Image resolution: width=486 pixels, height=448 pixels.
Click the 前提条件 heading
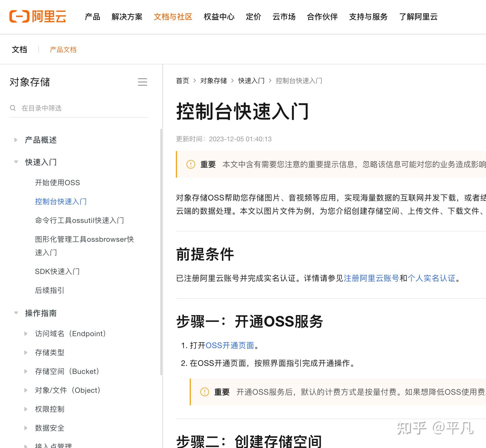[x=205, y=254]
